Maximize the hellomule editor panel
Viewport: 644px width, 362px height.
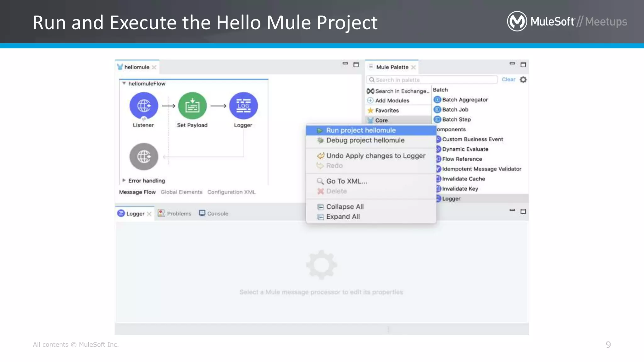[x=356, y=64]
